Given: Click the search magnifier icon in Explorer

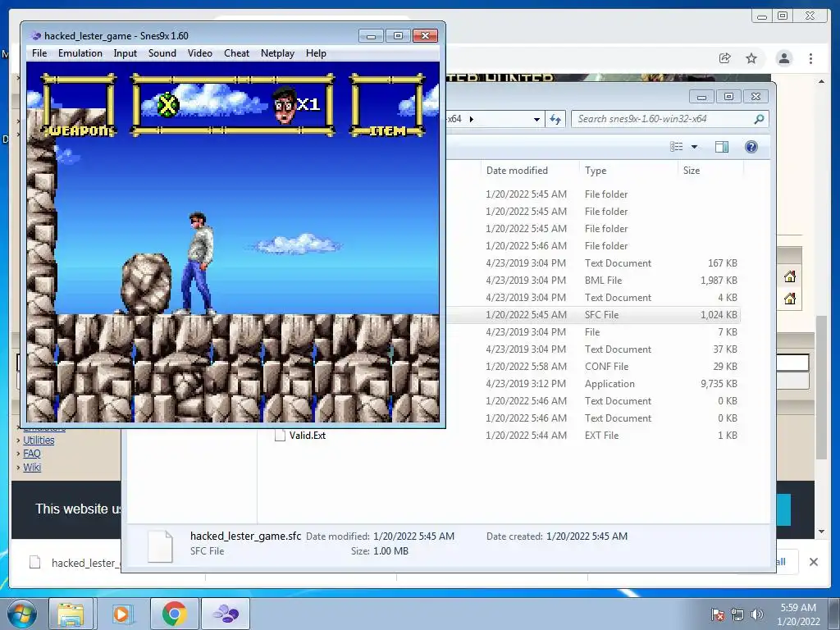Looking at the screenshot, I should click(759, 119).
